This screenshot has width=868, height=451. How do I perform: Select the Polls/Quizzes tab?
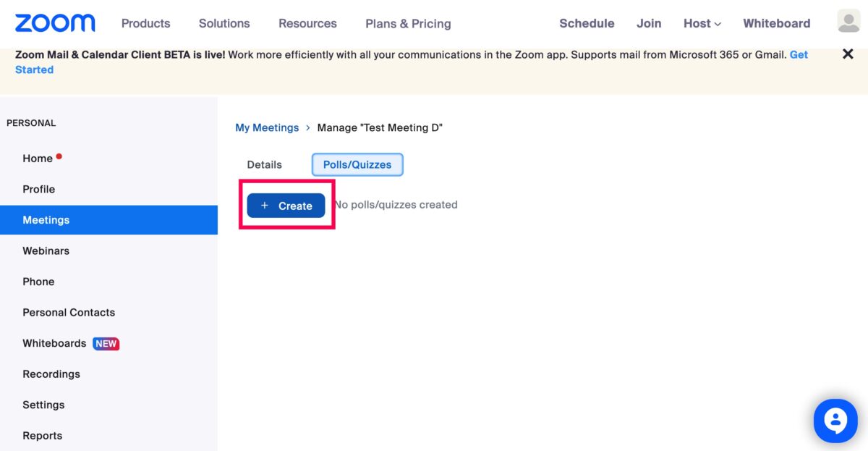357,164
